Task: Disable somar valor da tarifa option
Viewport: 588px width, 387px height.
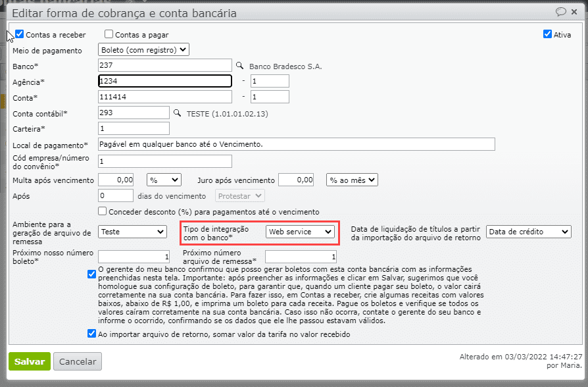Action: click(91, 334)
